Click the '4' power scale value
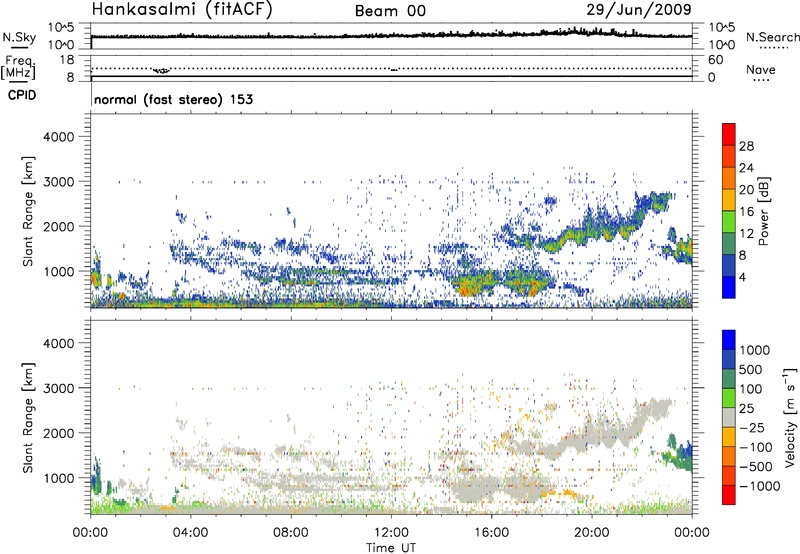800x554 pixels. [743, 278]
